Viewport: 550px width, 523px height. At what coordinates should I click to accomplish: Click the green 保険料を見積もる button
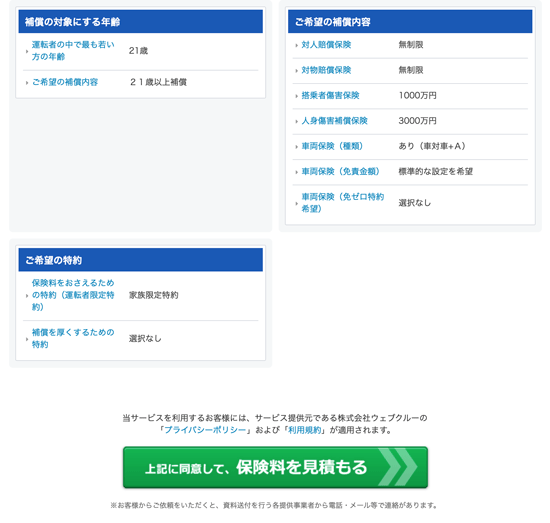click(x=275, y=467)
